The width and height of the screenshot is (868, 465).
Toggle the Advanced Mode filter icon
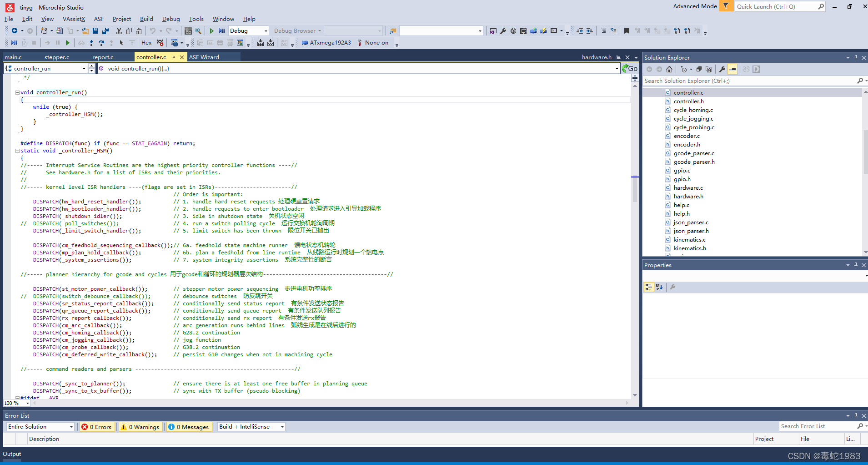726,6
